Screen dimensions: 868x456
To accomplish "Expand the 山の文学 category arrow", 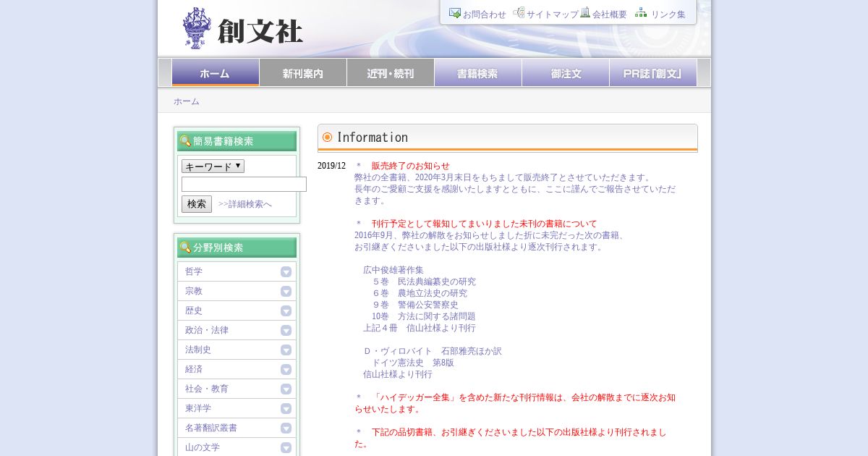I will pos(286,447).
